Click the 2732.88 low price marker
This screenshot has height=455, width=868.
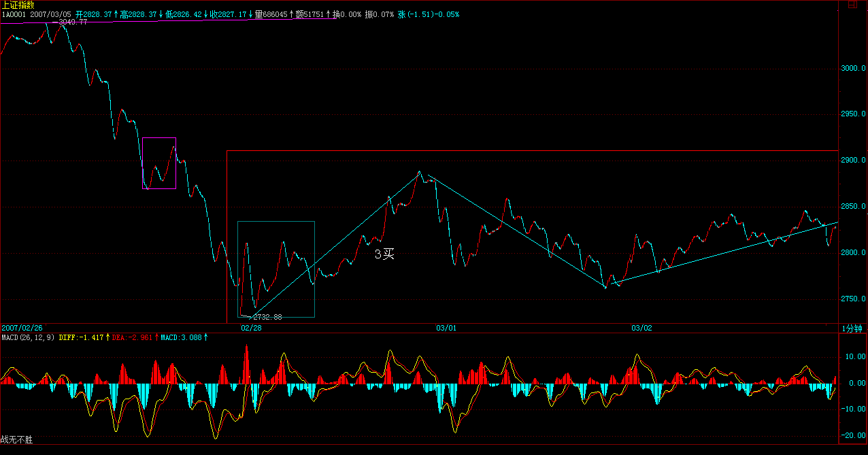(266, 317)
